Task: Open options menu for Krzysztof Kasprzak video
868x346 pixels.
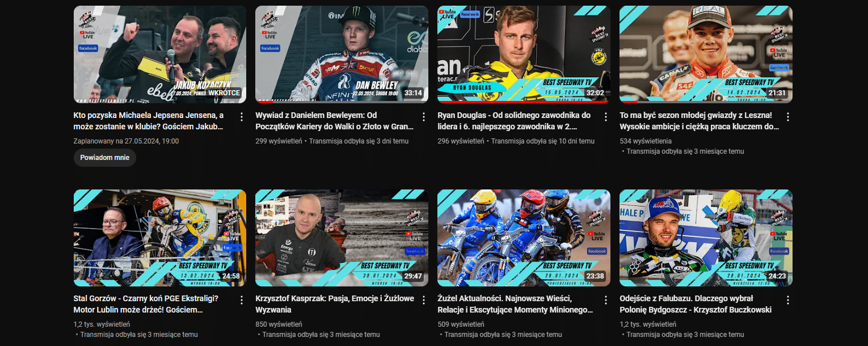Action: click(423, 300)
